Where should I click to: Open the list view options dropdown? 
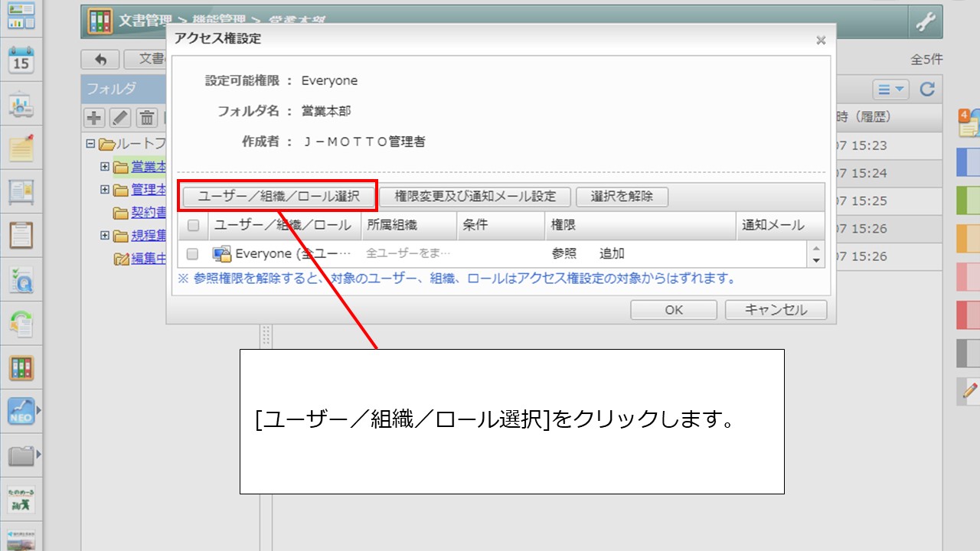pos(891,90)
